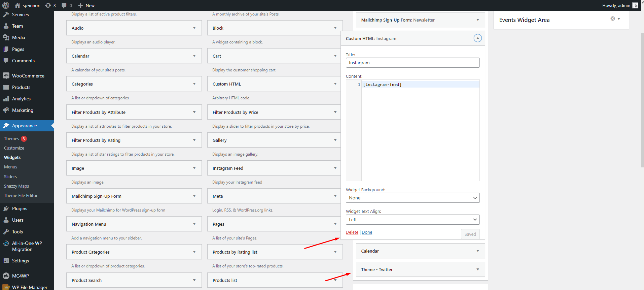Click the admin avatar icon

[635, 5]
